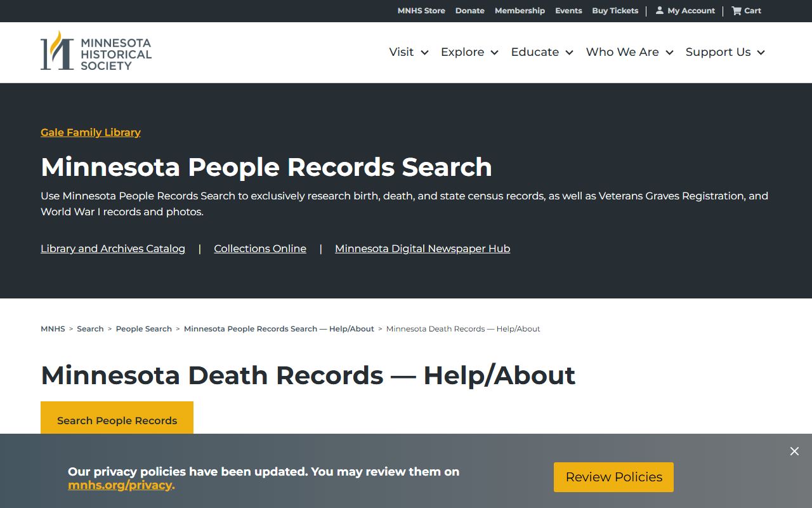Screen dimensions: 812x508
Task: Expand the Explore menu chevron
Action: (494, 53)
